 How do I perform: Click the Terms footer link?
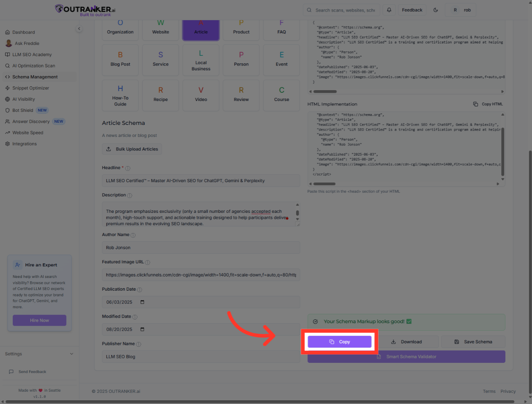coord(489,392)
